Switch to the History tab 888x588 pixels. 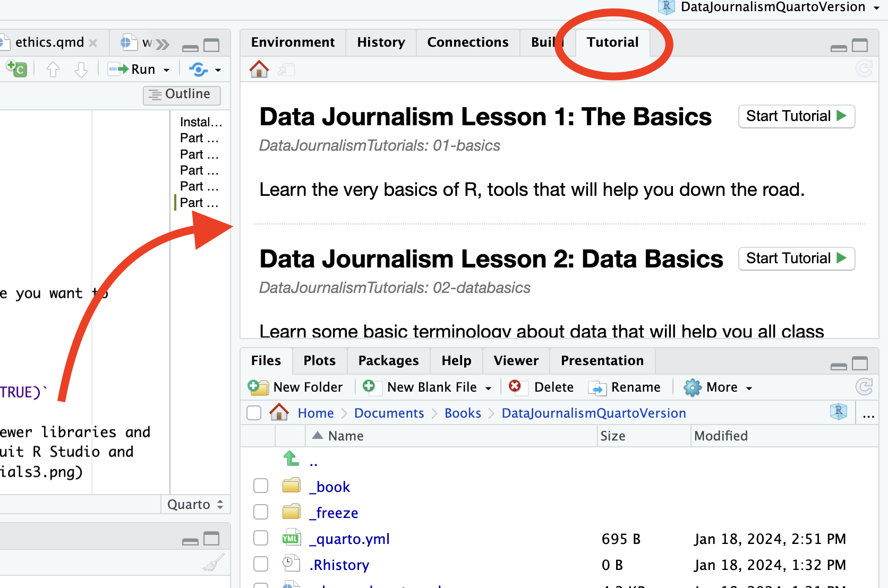(x=381, y=42)
